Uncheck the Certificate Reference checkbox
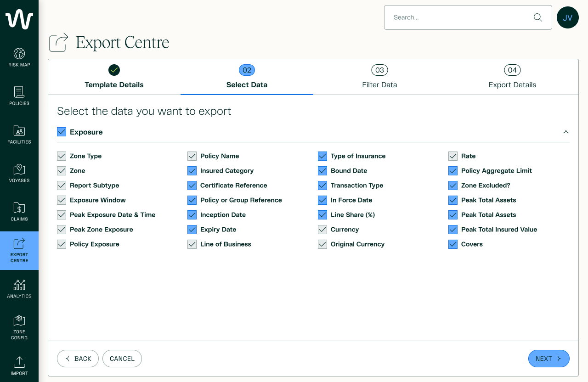 192,185
